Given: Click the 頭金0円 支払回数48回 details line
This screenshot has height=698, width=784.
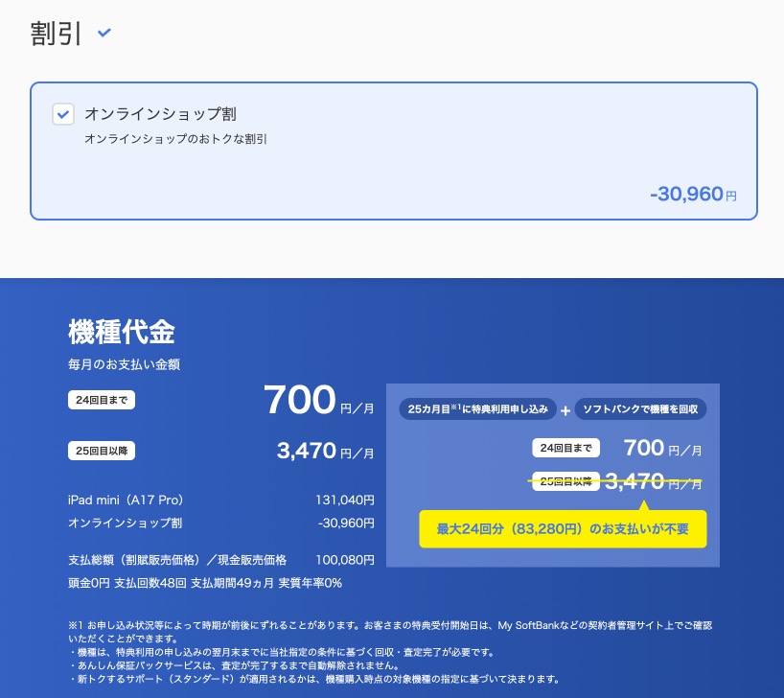Looking at the screenshot, I should pyautogui.click(x=205, y=583).
